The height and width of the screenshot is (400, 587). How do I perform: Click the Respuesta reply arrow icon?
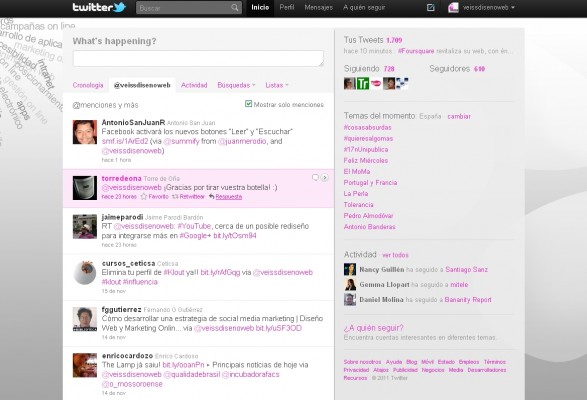(212, 197)
